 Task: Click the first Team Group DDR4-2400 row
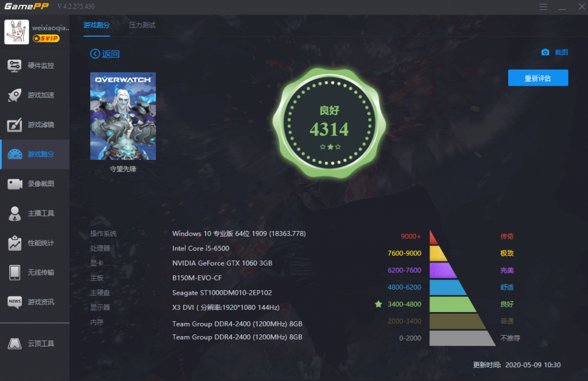[x=237, y=324]
